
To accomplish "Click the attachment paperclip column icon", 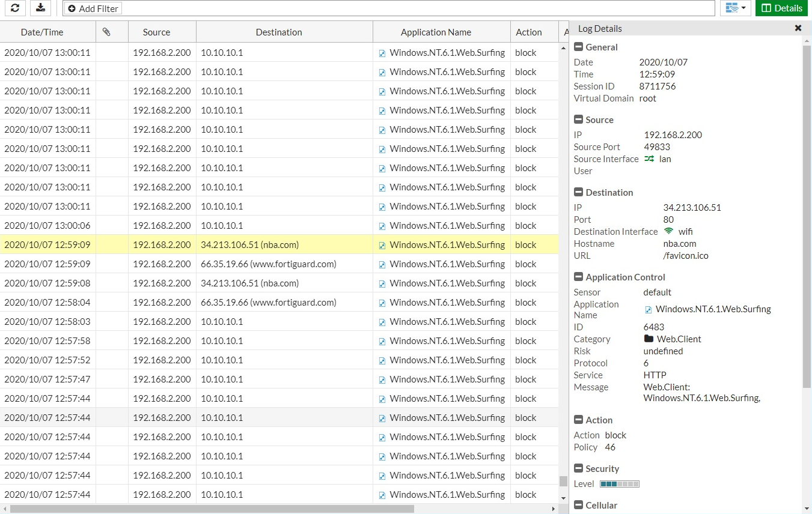I will click(x=106, y=32).
